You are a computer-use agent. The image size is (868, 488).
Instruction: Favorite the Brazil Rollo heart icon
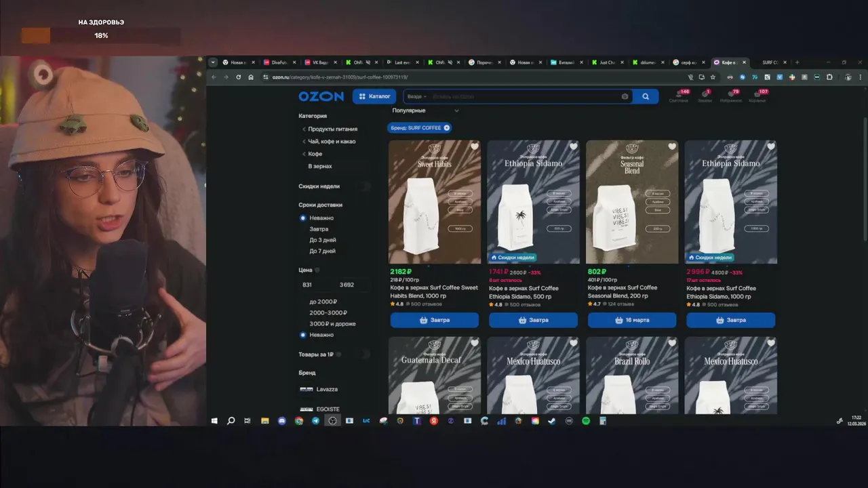[x=672, y=343]
